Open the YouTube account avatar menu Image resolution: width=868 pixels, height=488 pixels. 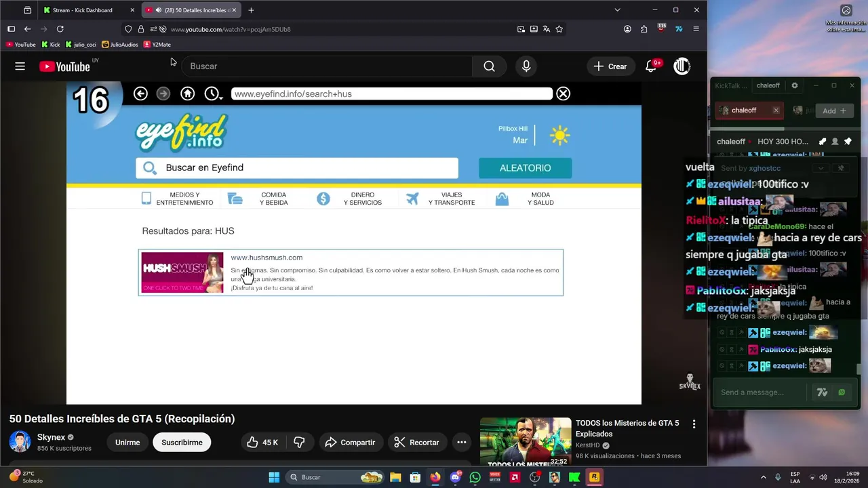(682, 66)
